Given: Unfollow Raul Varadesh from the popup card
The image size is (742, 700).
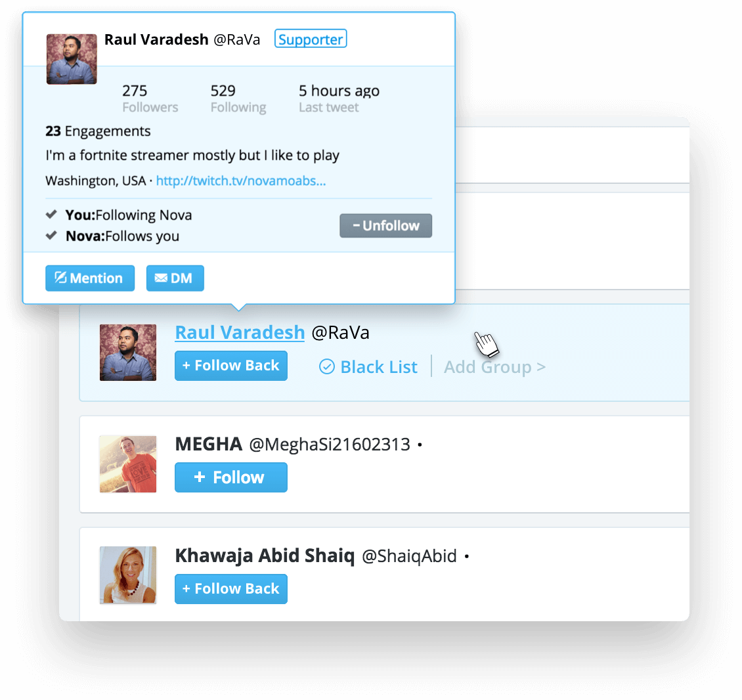Looking at the screenshot, I should click(385, 226).
